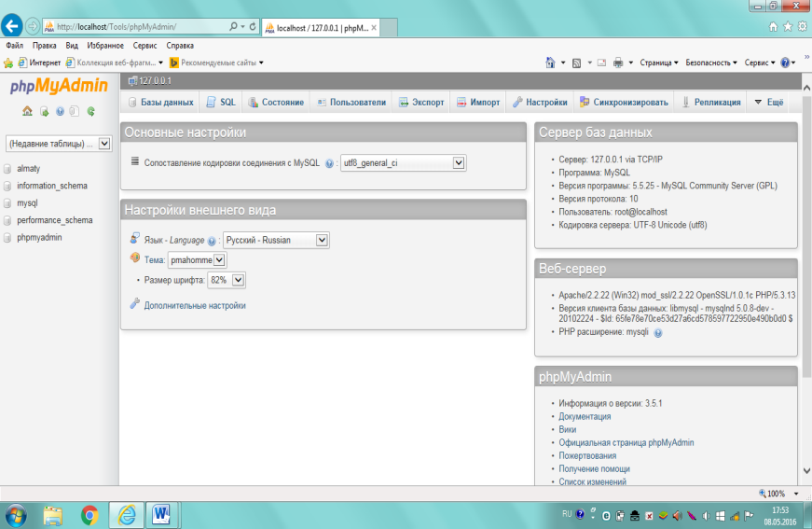Click the browser tools gear icon
The height and width of the screenshot is (529, 812).
[802, 26]
